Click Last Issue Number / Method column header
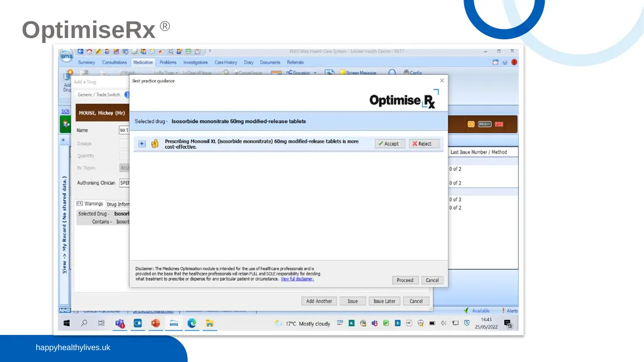Image resolution: width=644 pixels, height=362 pixels. point(479,152)
